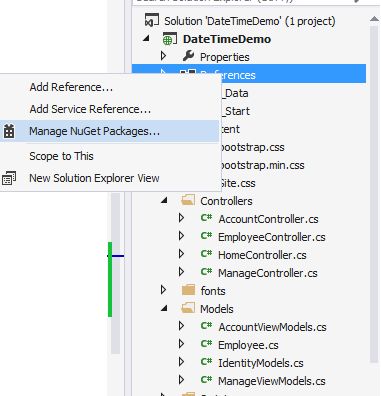Open New Solution Explorer View entry

pyautogui.click(x=94, y=178)
